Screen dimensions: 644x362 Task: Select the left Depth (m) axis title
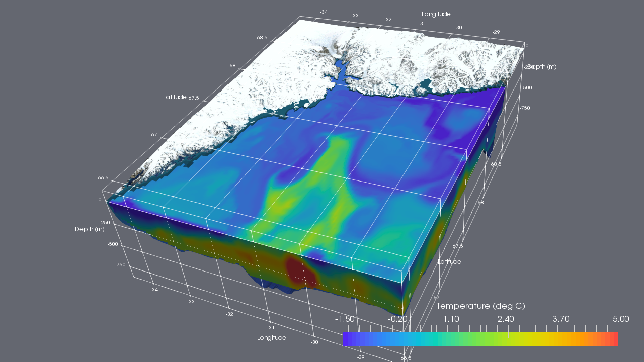click(x=90, y=229)
